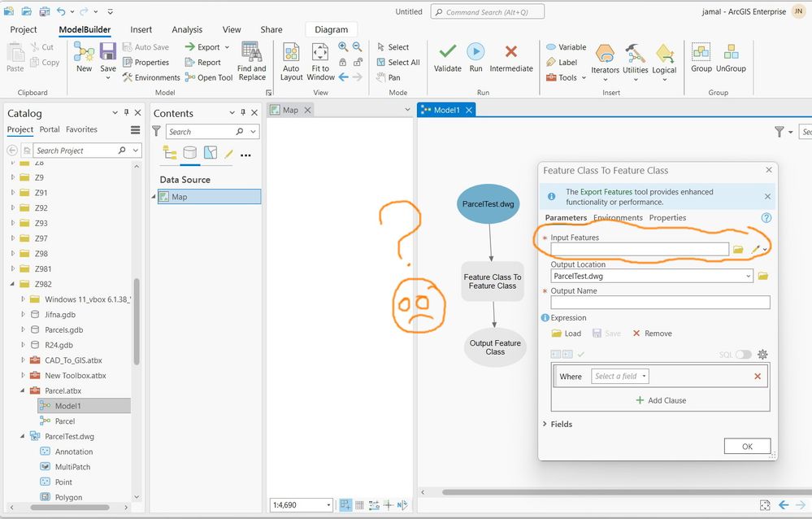The height and width of the screenshot is (519, 812).
Task: Open model Environments settings
Action: (151, 77)
